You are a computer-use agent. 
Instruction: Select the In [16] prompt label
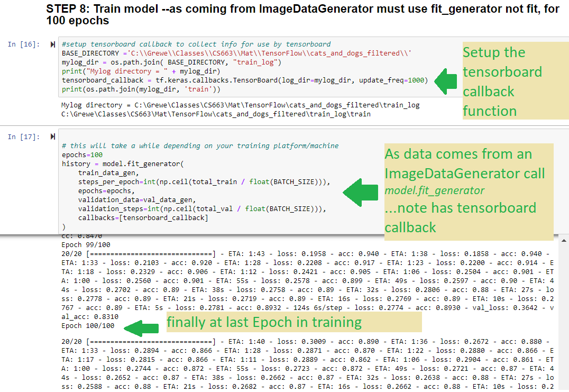click(24, 44)
